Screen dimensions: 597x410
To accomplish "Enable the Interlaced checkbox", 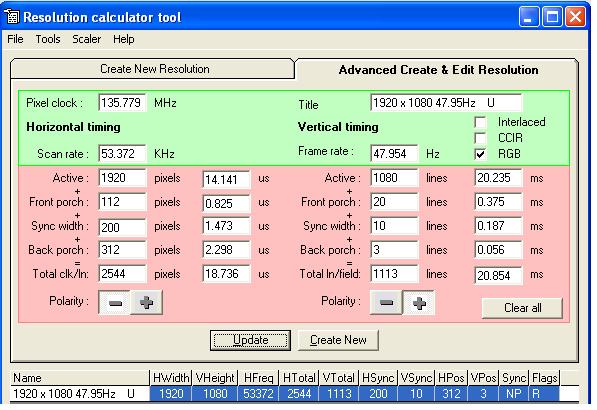I will coord(480,122).
